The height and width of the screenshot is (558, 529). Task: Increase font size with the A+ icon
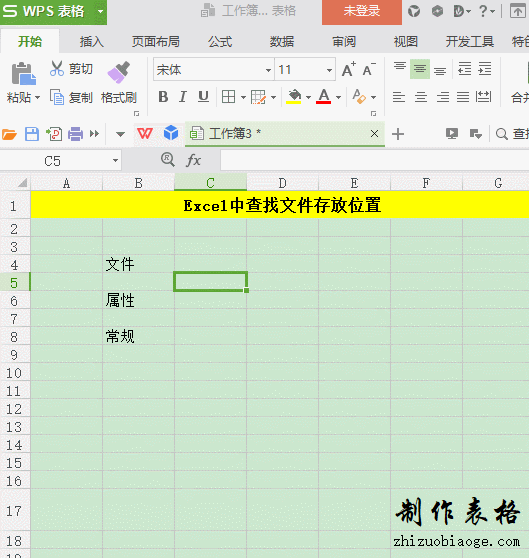(349, 69)
